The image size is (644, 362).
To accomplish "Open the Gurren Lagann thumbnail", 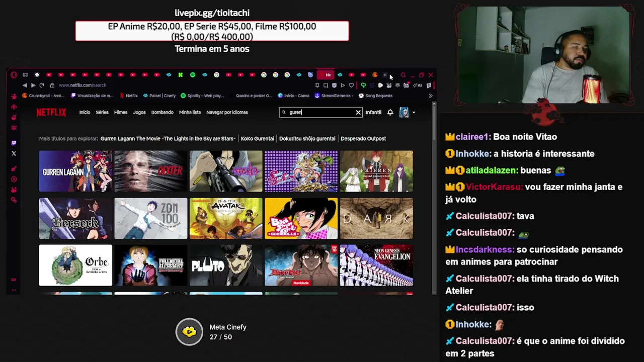I will pos(75,171).
